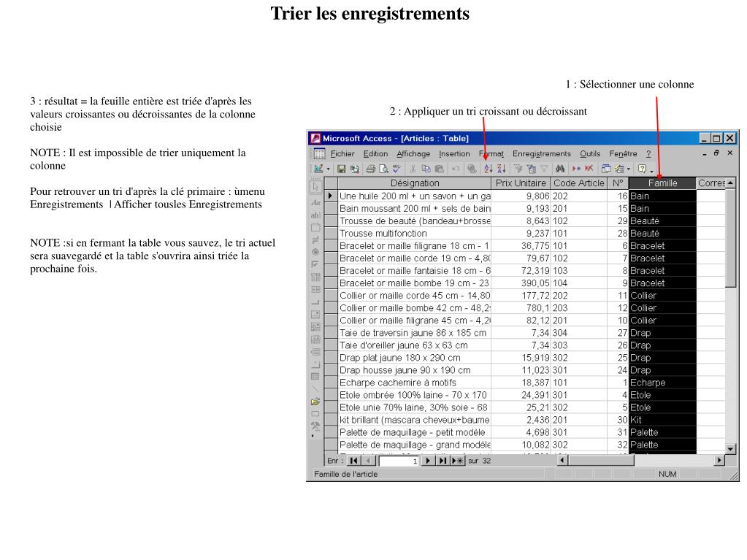Click the Apply Filter funnel icon
This screenshot has width=747, height=560.
(x=543, y=169)
